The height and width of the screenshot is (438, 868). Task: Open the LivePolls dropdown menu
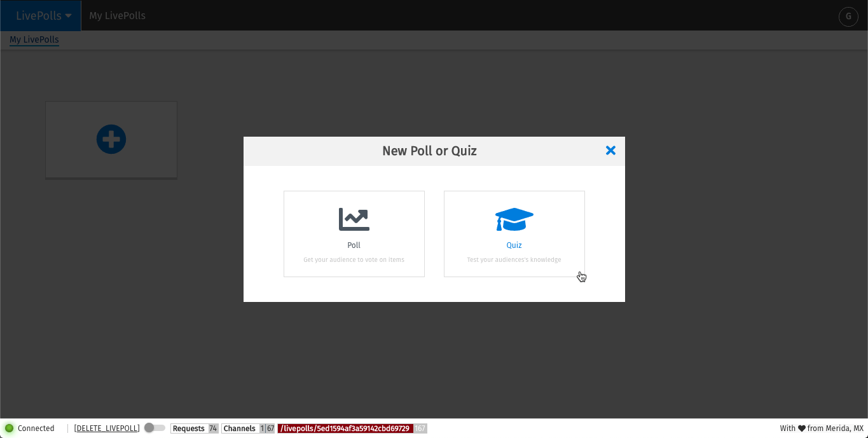[x=41, y=16]
